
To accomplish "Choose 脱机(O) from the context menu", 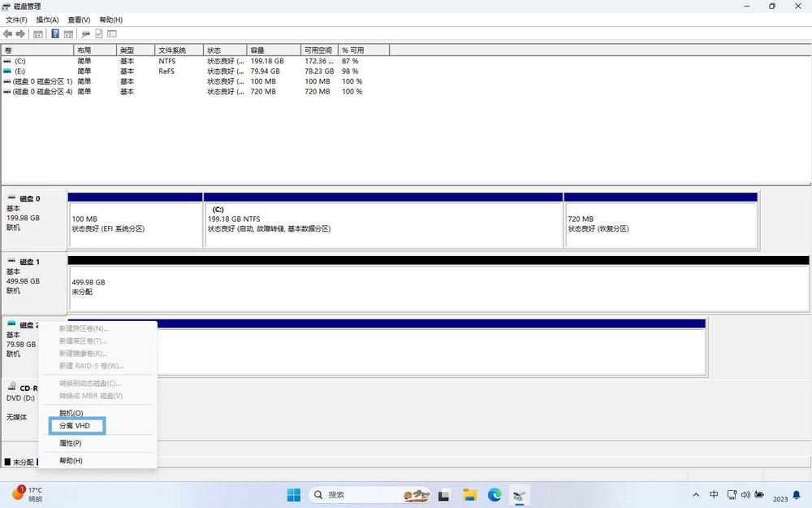I will click(69, 413).
